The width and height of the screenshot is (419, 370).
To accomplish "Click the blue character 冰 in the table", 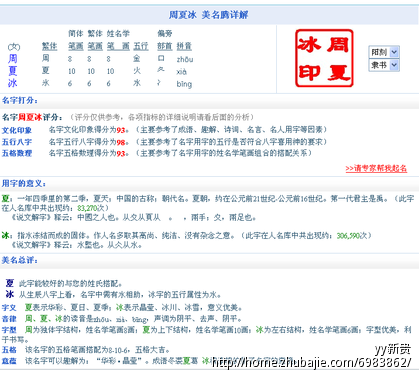I will click(x=13, y=83).
